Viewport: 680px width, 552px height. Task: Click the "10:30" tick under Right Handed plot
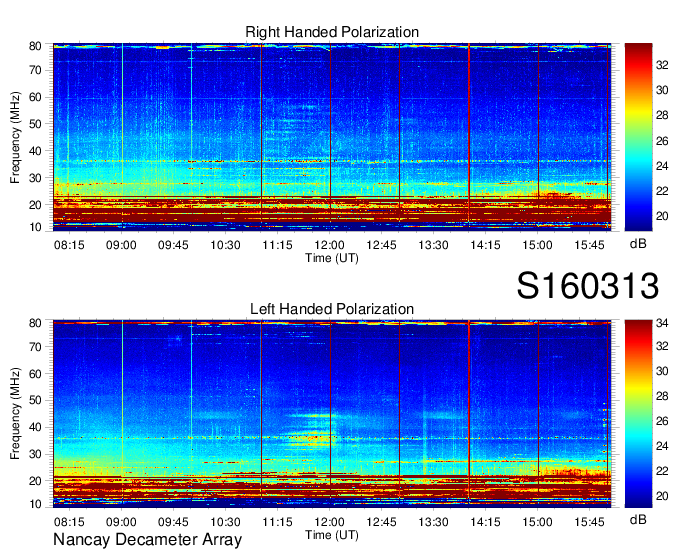click(225, 245)
